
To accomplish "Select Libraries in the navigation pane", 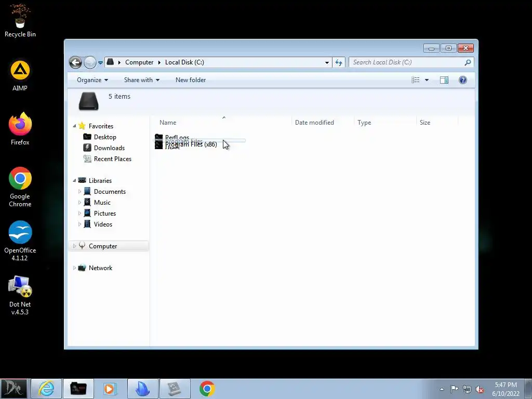I will [x=100, y=181].
